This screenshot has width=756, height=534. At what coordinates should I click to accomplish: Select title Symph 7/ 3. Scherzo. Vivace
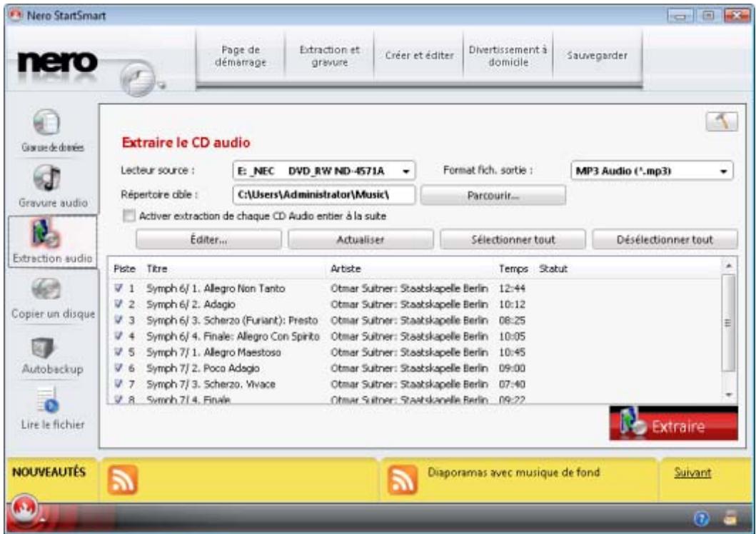(211, 384)
